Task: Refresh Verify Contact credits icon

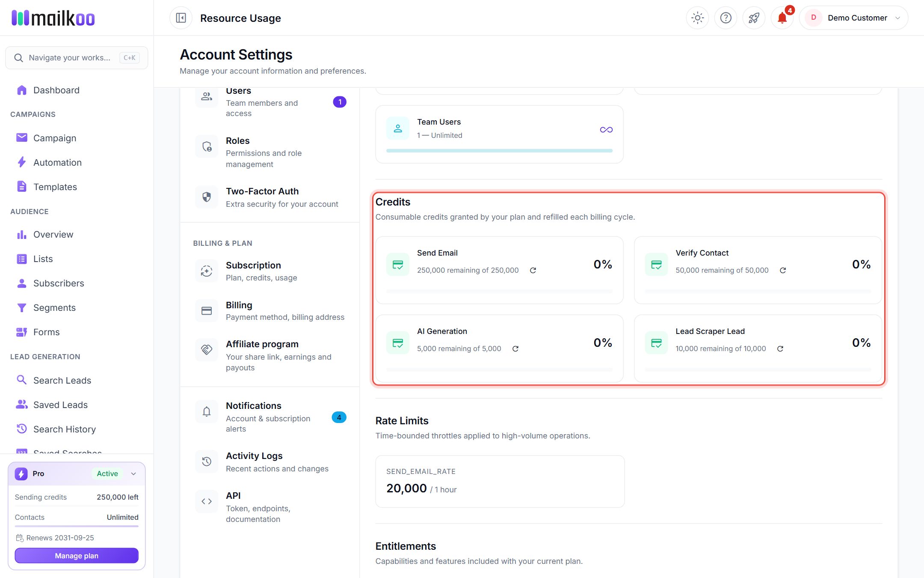Action: point(783,270)
